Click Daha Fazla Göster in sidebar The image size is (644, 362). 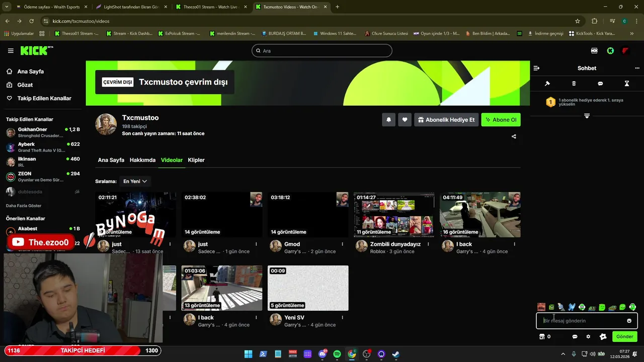click(x=24, y=206)
